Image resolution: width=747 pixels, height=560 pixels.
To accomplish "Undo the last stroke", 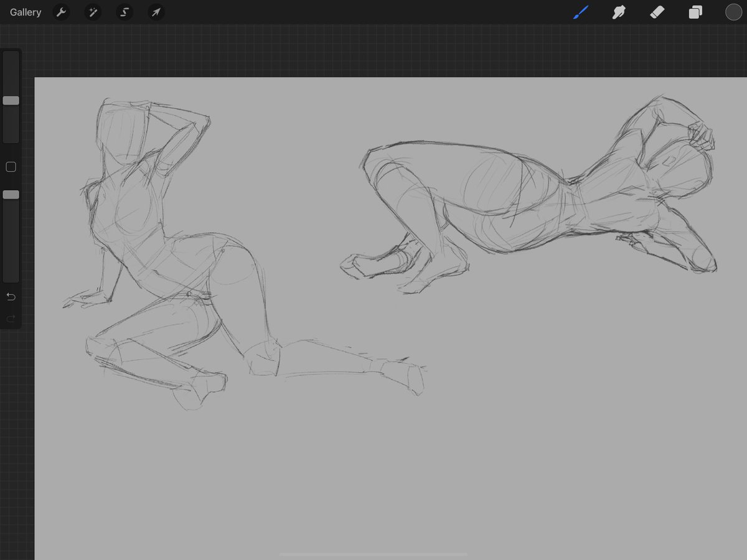I will click(x=11, y=297).
